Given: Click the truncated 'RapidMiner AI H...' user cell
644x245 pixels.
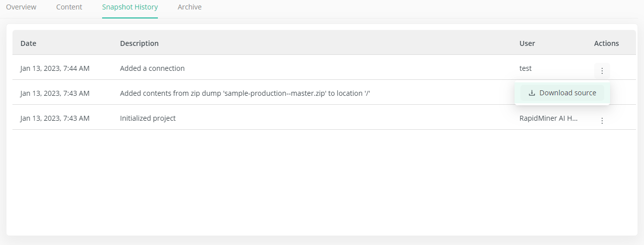Looking at the screenshot, I should 548,118.
